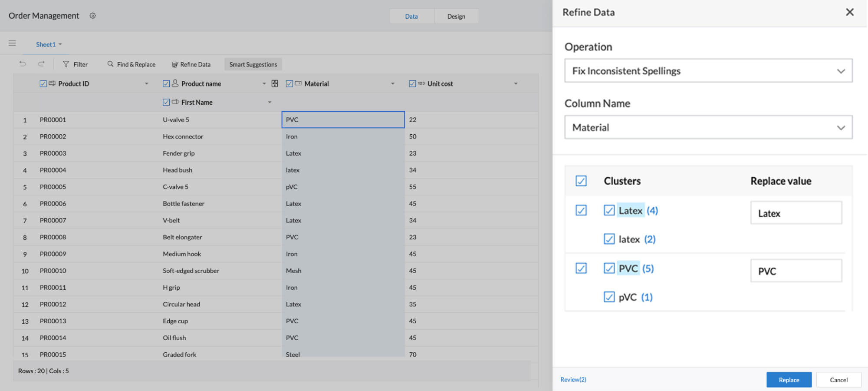Viewport: 868px width, 391px height.
Task: Close the Refine Data panel
Action: pos(849,12)
